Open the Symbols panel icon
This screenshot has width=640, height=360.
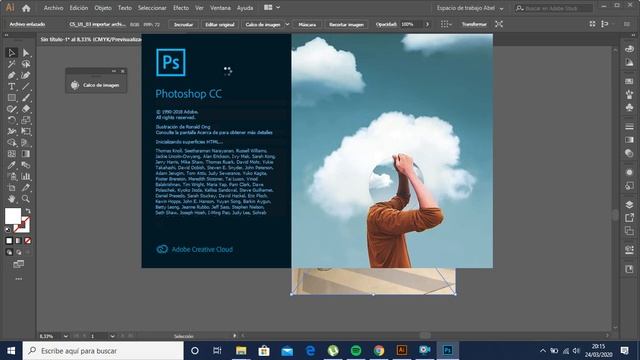[x=629, y=108]
